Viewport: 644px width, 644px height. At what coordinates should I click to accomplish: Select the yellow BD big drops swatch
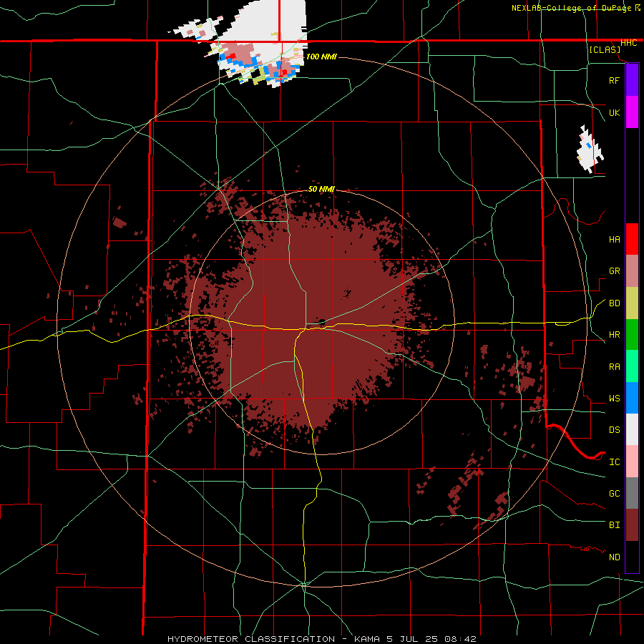pyautogui.click(x=632, y=303)
